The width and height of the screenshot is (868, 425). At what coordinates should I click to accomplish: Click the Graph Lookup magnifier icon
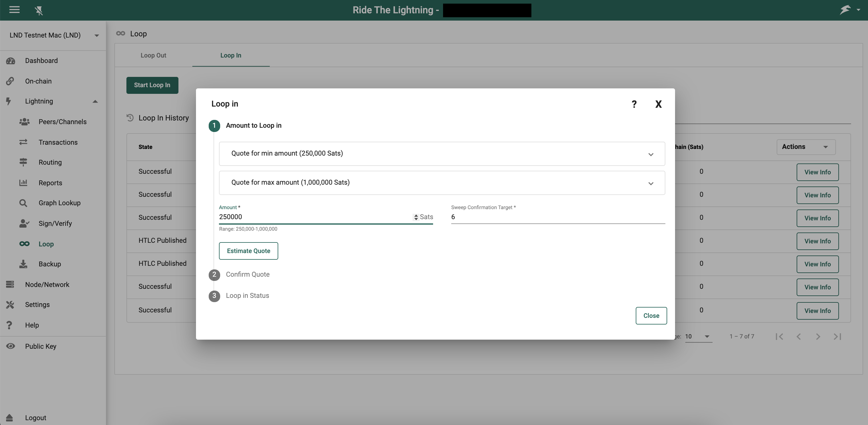23,203
